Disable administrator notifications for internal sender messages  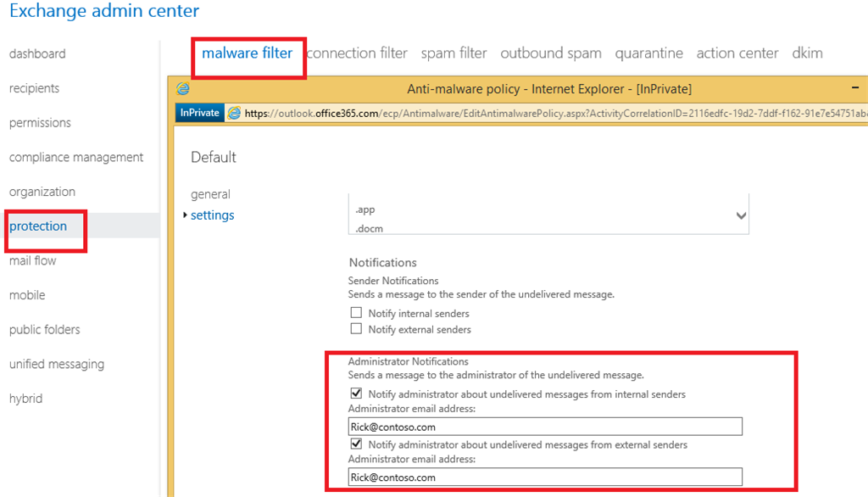pos(357,393)
